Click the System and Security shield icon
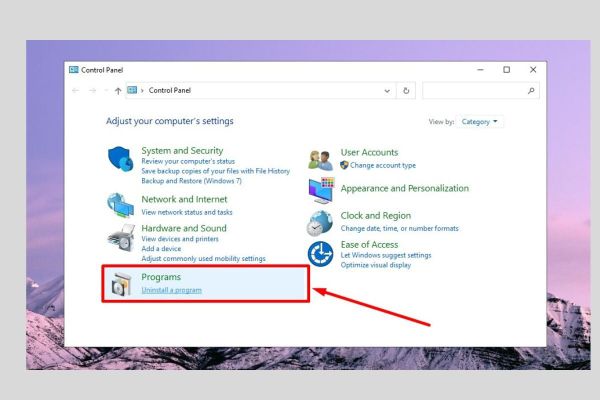 tap(121, 159)
